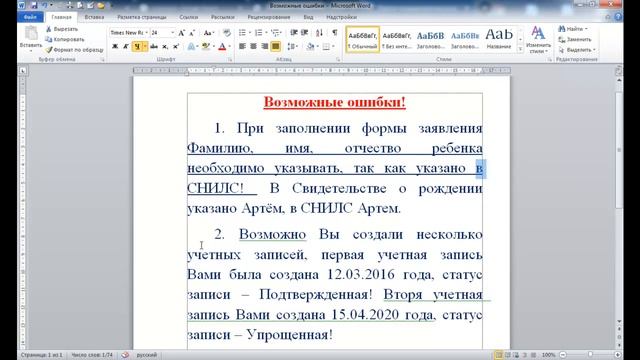The width and height of the screenshot is (640, 360).
Task: Increase font size with the grow font icon
Action: (182, 33)
